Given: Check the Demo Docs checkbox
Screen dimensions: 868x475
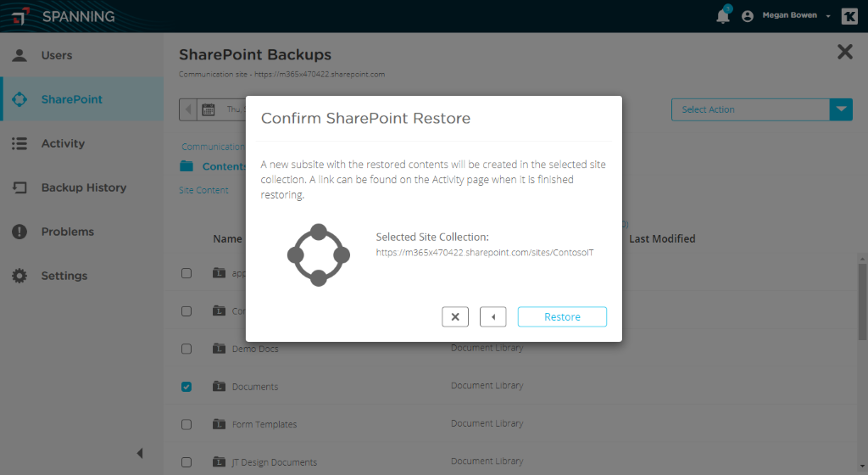Looking at the screenshot, I should point(186,349).
